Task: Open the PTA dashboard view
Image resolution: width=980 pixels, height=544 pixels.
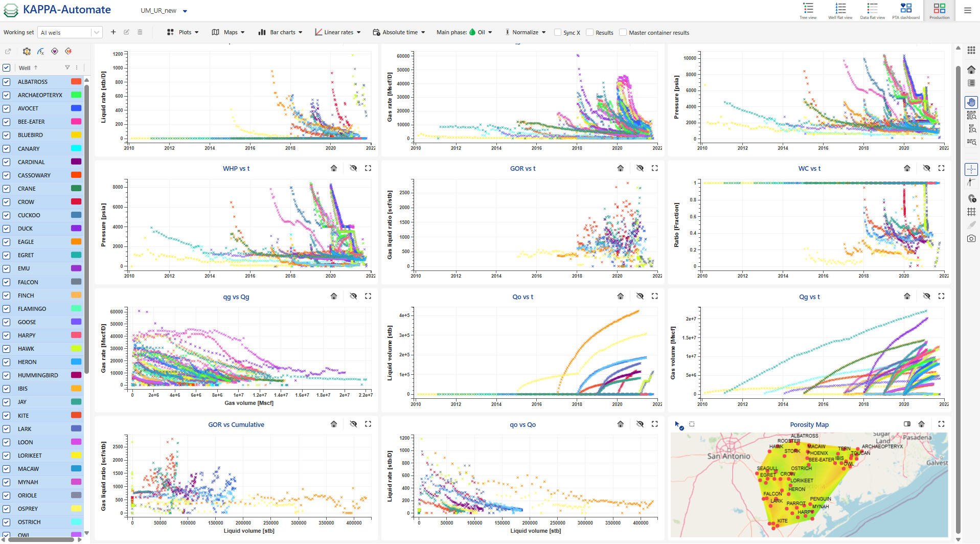Action: tap(905, 10)
